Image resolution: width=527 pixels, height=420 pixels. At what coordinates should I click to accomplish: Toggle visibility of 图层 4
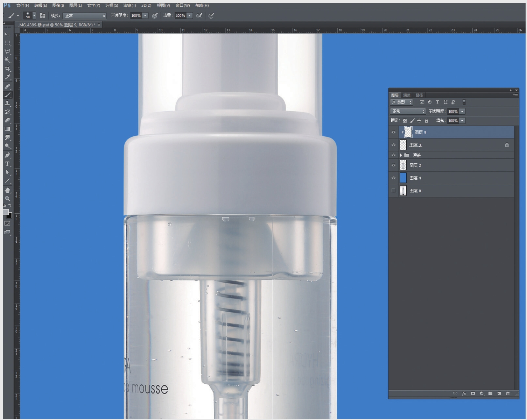click(393, 178)
